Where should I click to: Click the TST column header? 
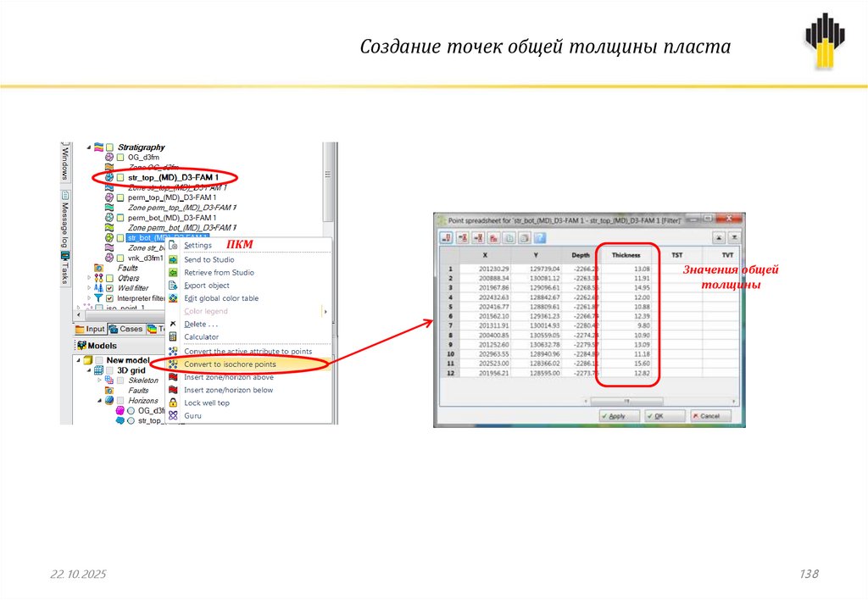[x=677, y=255]
